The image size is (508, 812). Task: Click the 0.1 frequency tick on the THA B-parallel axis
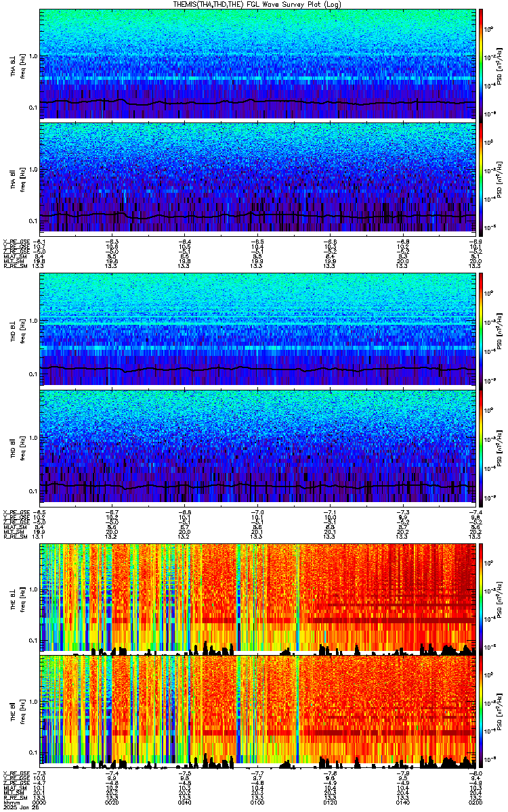coord(33,221)
